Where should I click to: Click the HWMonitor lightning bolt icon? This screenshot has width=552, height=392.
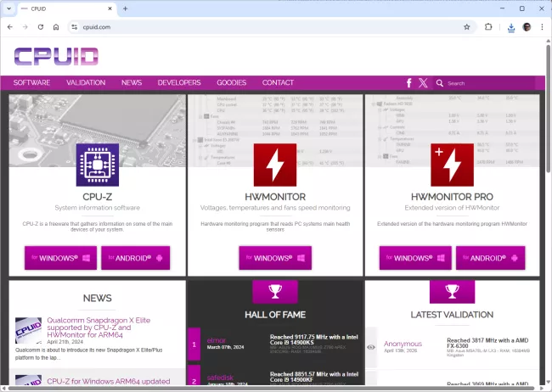pos(274,165)
